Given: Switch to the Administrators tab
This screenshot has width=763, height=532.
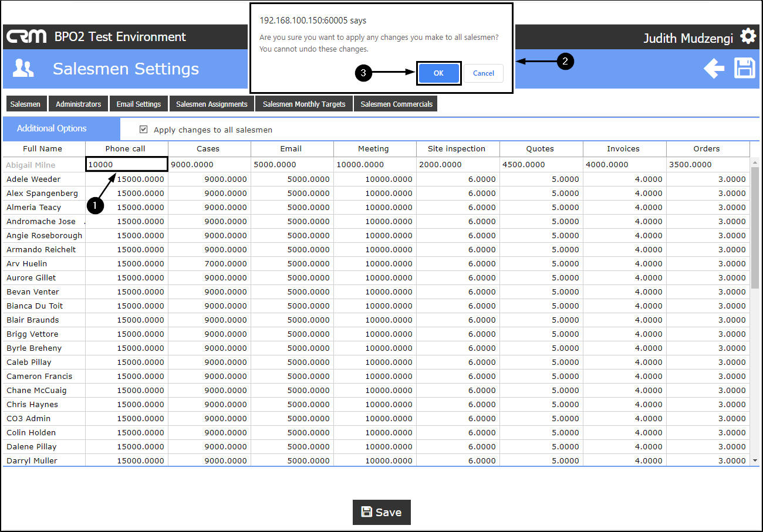Looking at the screenshot, I should 79,104.
